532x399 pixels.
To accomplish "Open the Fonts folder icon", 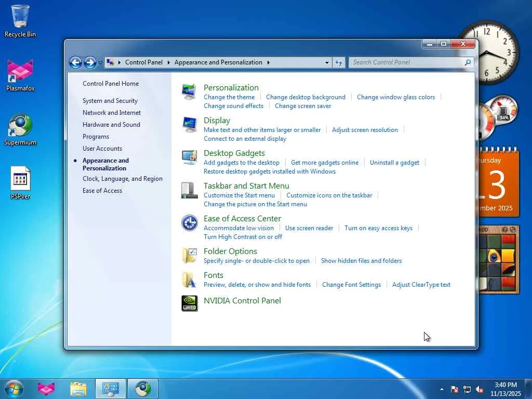I will [189, 280].
